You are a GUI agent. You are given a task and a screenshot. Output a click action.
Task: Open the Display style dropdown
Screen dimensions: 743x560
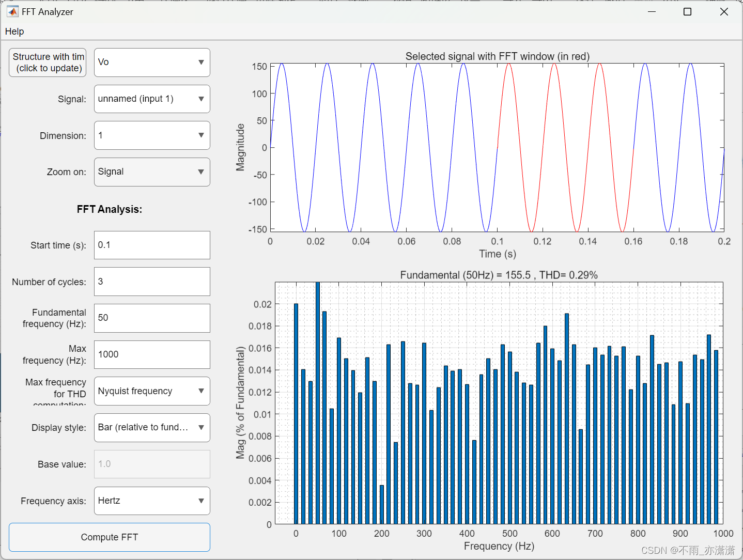pyautogui.click(x=152, y=428)
